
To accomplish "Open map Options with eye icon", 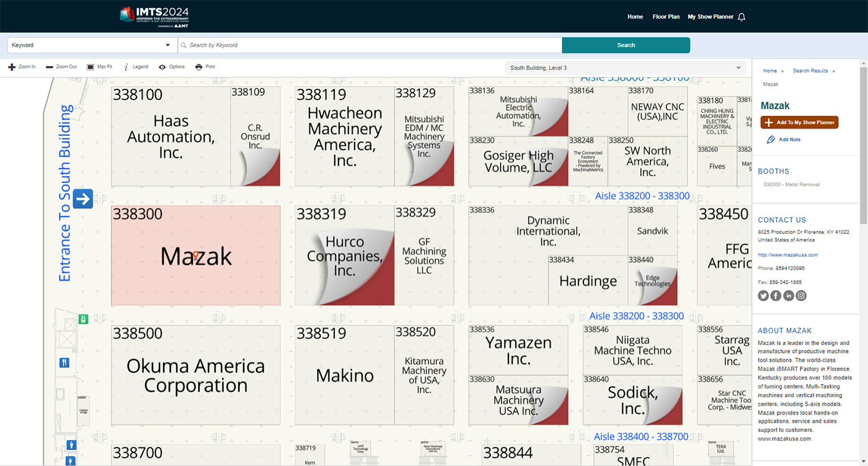I will pyautogui.click(x=172, y=67).
